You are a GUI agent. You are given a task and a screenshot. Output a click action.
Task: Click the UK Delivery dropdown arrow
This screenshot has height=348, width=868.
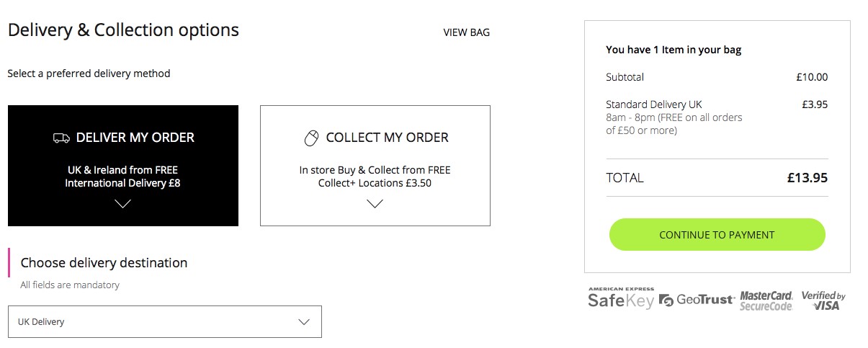click(x=304, y=322)
